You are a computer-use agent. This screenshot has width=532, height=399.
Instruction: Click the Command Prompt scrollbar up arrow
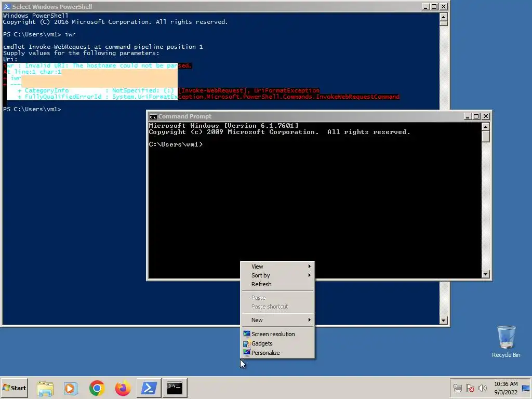click(x=486, y=127)
